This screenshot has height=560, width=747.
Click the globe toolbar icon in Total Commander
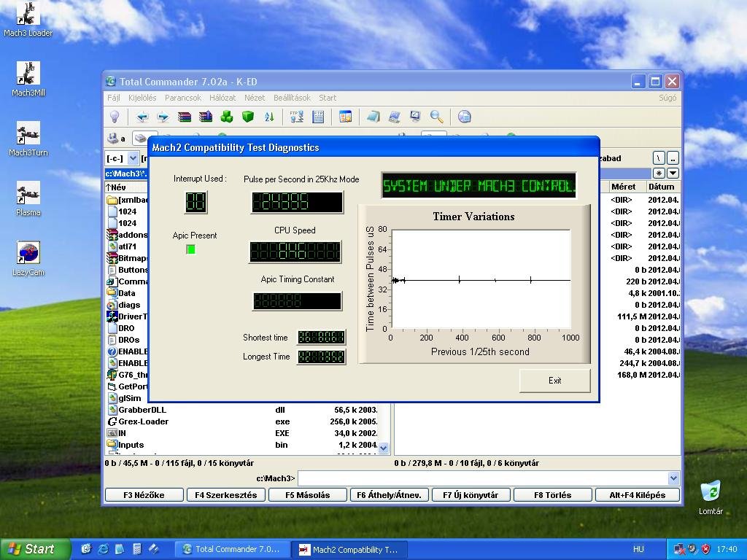(x=464, y=117)
